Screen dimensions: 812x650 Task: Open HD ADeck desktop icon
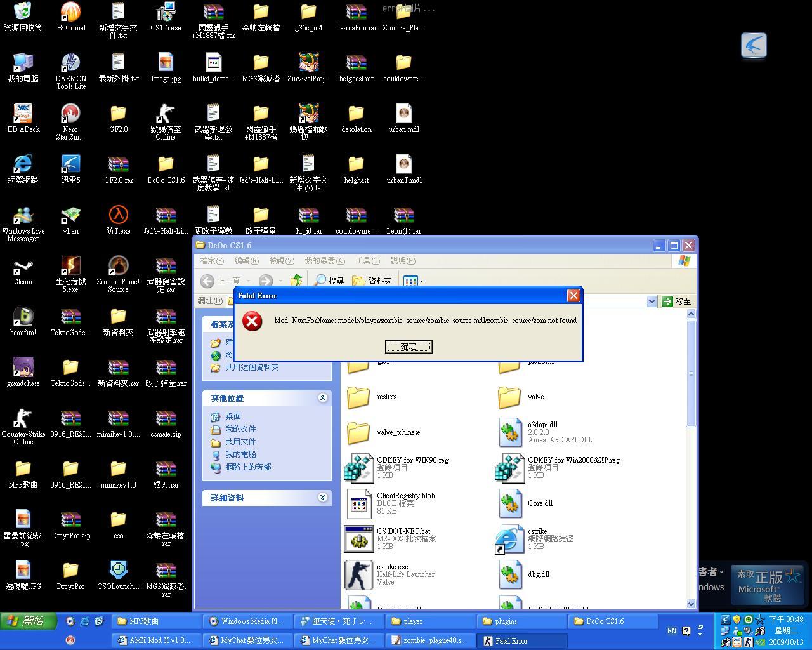pyautogui.click(x=23, y=118)
